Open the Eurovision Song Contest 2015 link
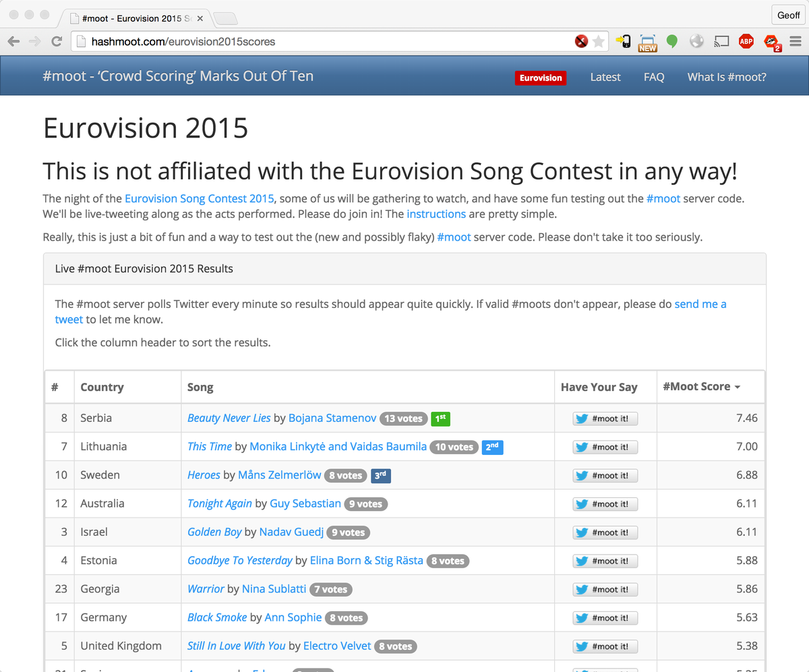 click(200, 198)
